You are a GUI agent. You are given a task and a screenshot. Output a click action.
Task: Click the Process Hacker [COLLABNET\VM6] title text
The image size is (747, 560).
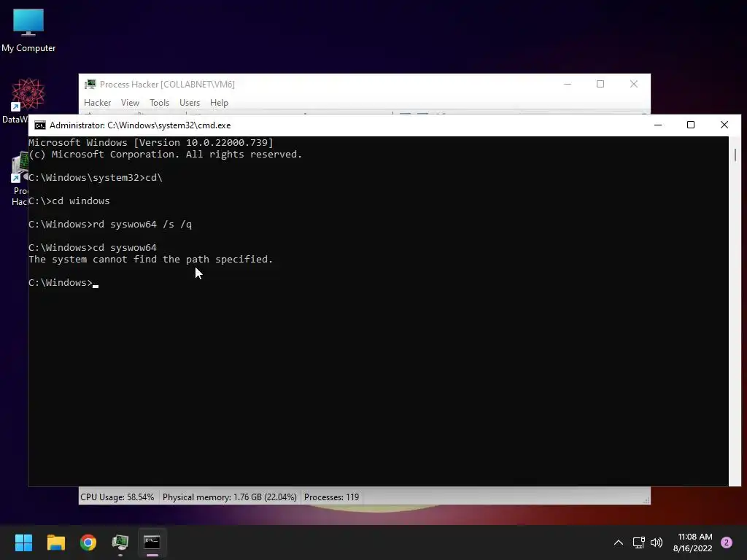click(x=167, y=85)
